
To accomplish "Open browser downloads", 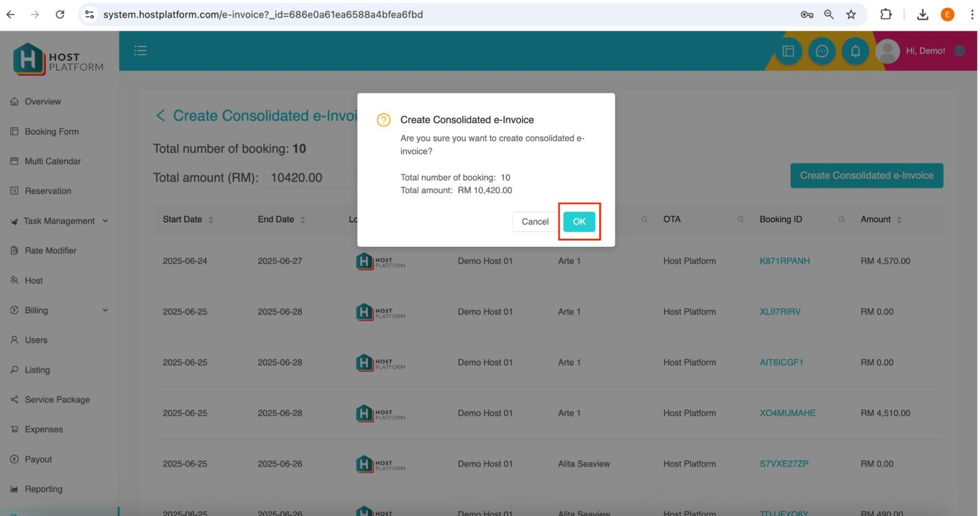I will [922, 14].
